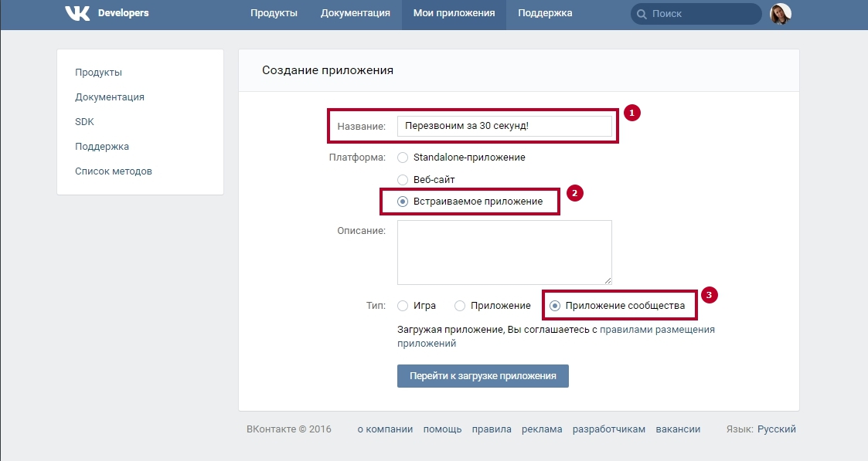Click into the Описание text area
Viewport: 868px width, 461px height.
(504, 253)
